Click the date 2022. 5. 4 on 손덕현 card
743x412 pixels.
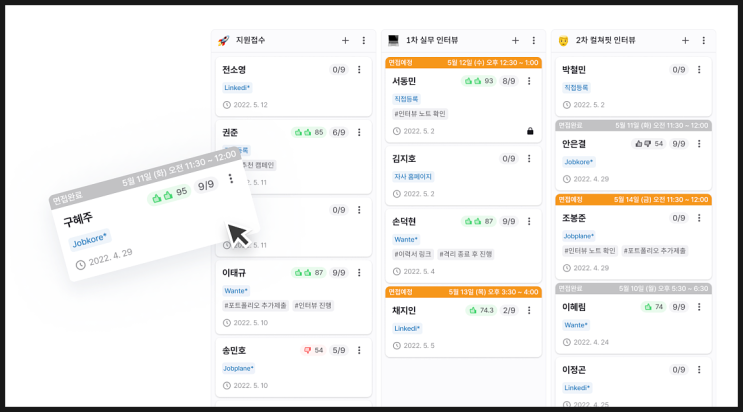[x=419, y=272]
